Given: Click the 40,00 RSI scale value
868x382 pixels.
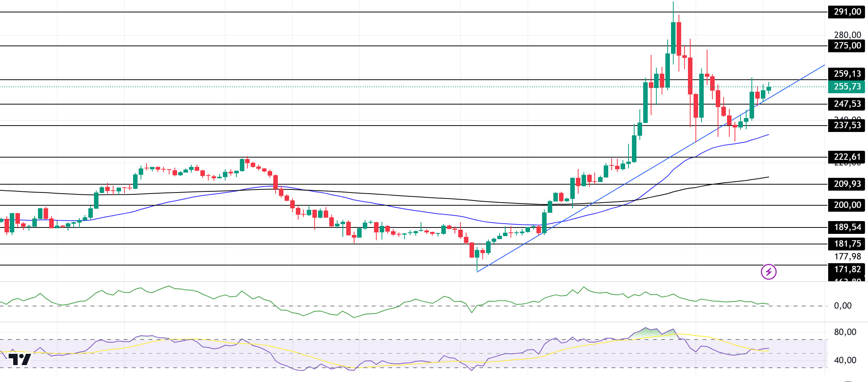Looking at the screenshot, I should pos(845,361).
